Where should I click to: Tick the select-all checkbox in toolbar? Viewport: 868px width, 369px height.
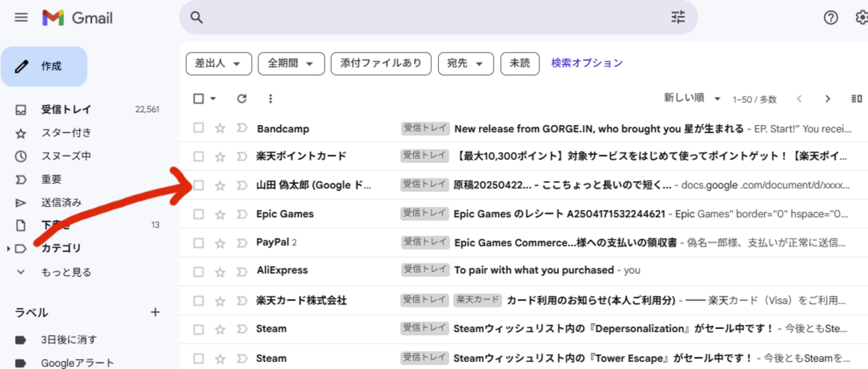[x=198, y=98]
